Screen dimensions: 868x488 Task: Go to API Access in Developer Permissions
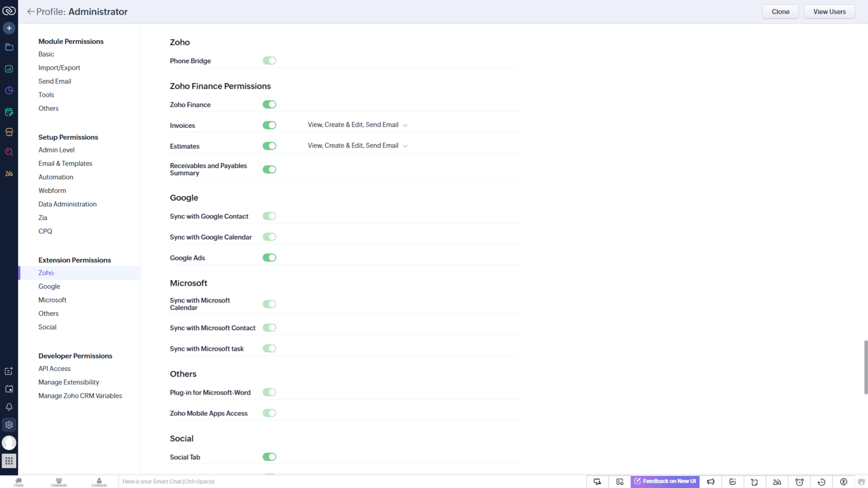point(54,369)
